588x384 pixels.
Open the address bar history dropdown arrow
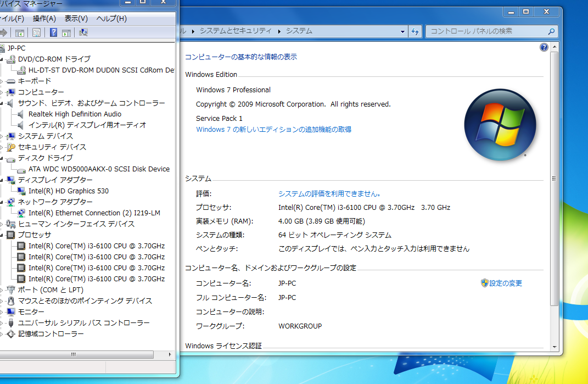[402, 31]
